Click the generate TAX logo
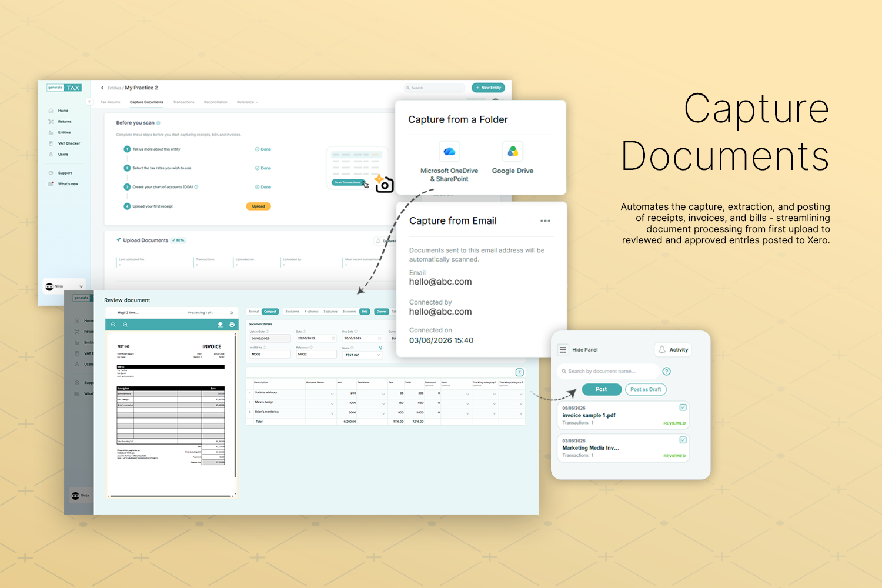 coord(64,88)
